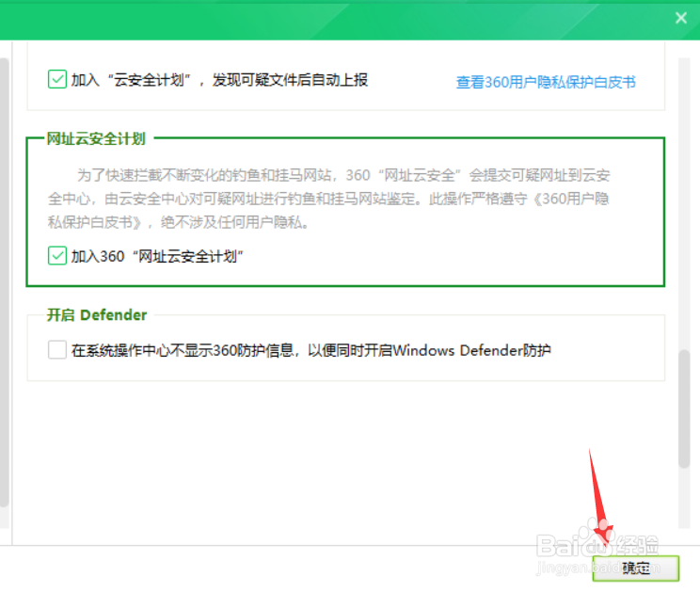The width and height of the screenshot is (700, 592).
Task: Click the 在系统操作中心不显示360防护信息 option label
Action: click(x=310, y=350)
